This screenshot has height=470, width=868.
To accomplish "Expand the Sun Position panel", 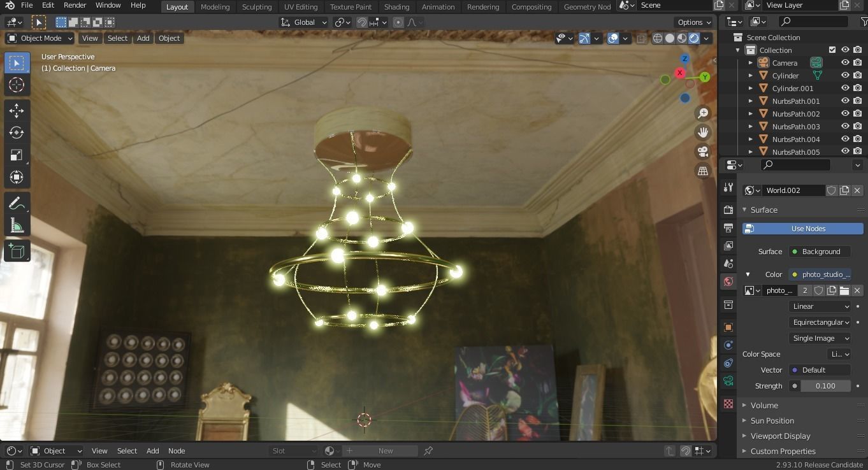I will coord(772,420).
